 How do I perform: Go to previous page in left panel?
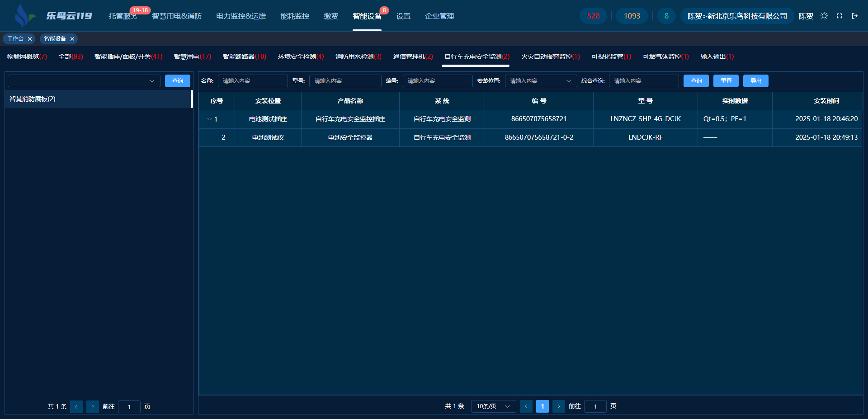click(76, 407)
